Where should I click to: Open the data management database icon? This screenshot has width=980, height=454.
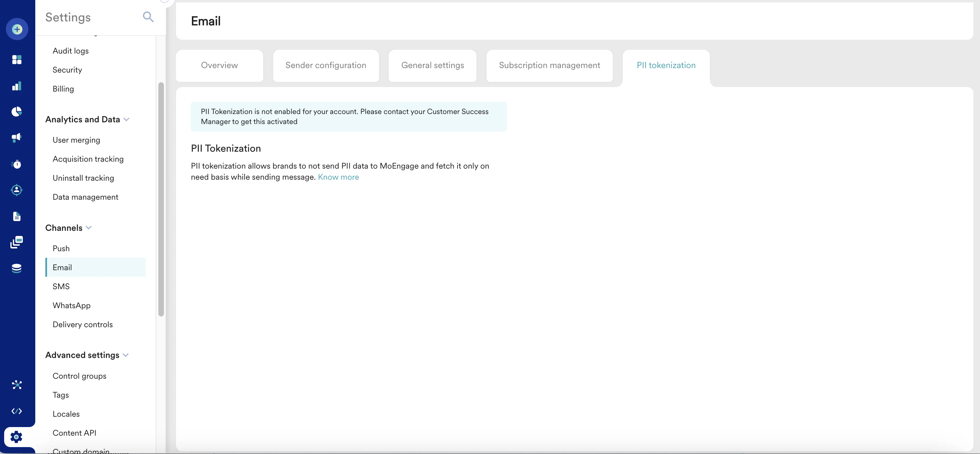pos(17,268)
